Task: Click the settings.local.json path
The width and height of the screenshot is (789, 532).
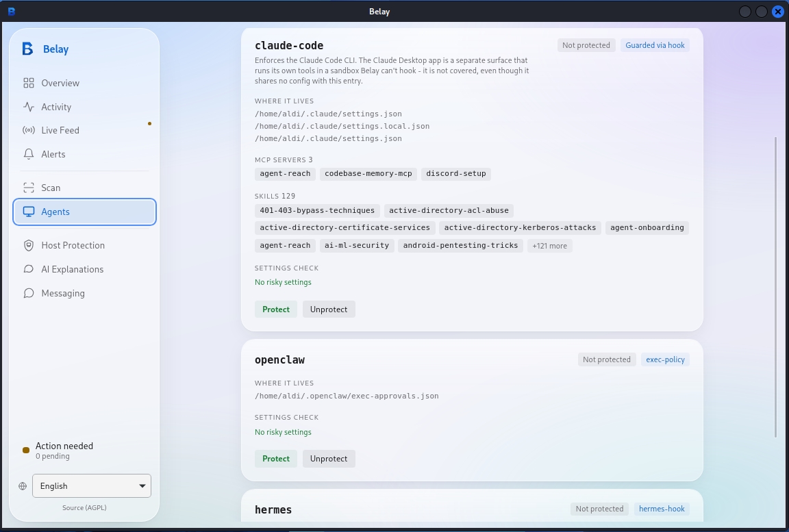Action: click(342, 126)
